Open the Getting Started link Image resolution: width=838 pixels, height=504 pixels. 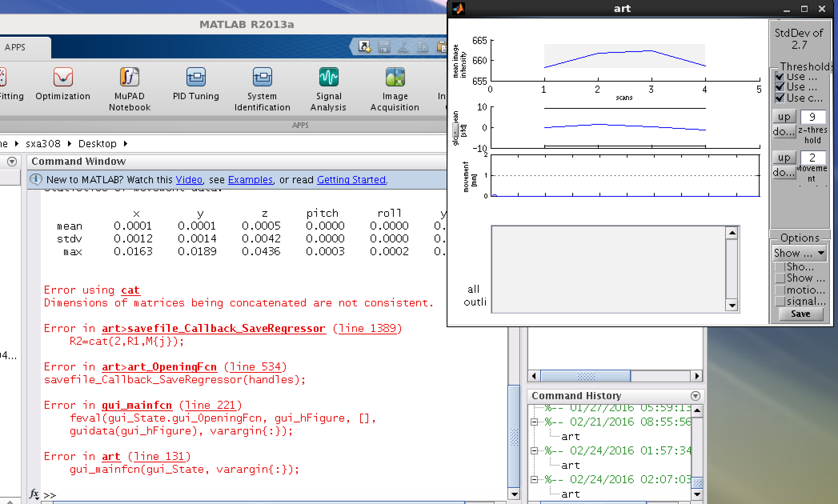coord(351,180)
